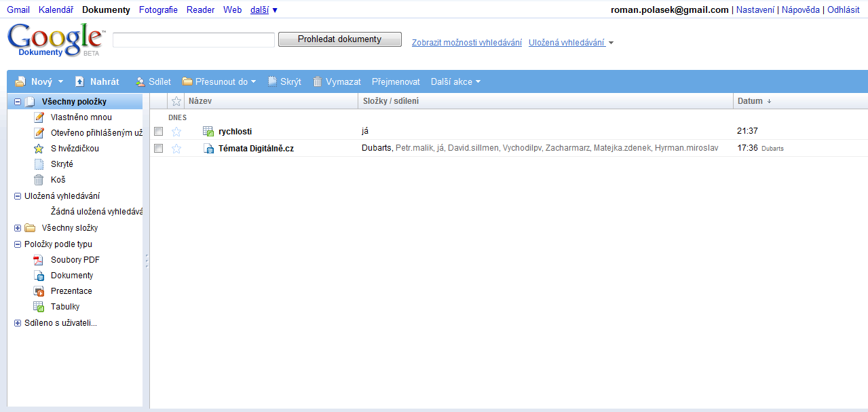Click document icon of Témata Digitálně.cz
Image resolution: width=868 pixels, height=412 pixels.
click(x=208, y=149)
